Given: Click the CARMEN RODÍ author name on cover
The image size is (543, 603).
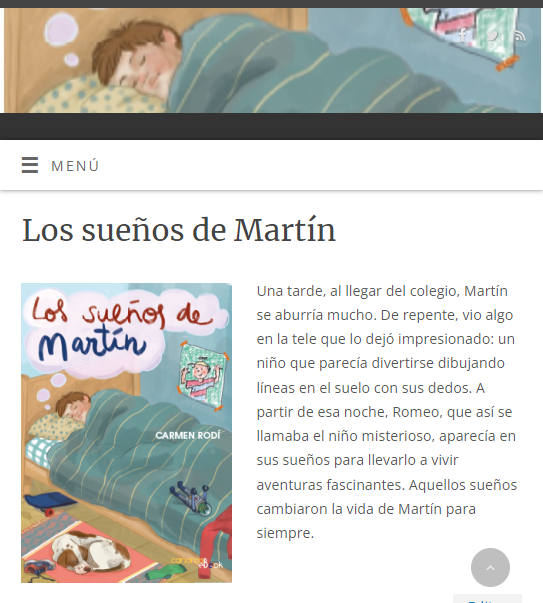Looking at the screenshot, I should [x=188, y=435].
